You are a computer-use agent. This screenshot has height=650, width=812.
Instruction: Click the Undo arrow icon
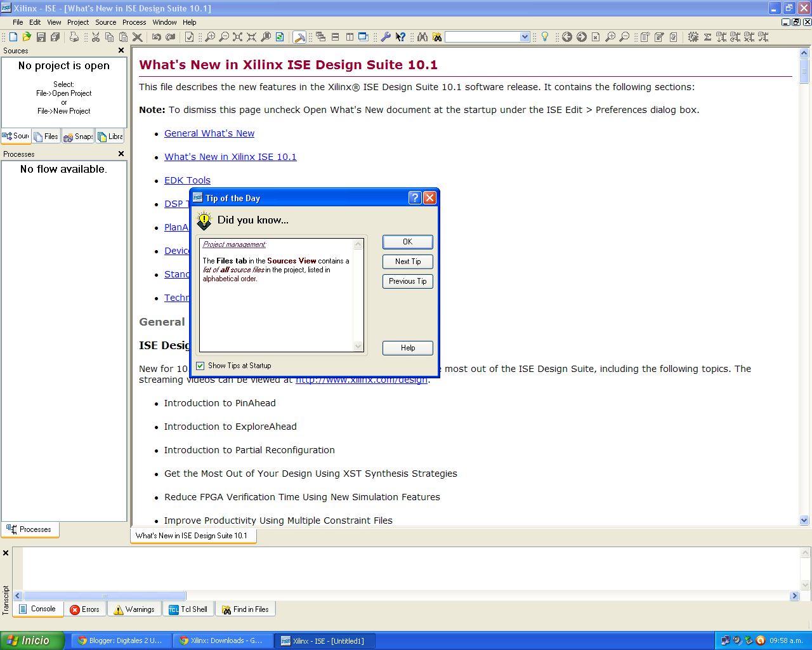[156, 37]
